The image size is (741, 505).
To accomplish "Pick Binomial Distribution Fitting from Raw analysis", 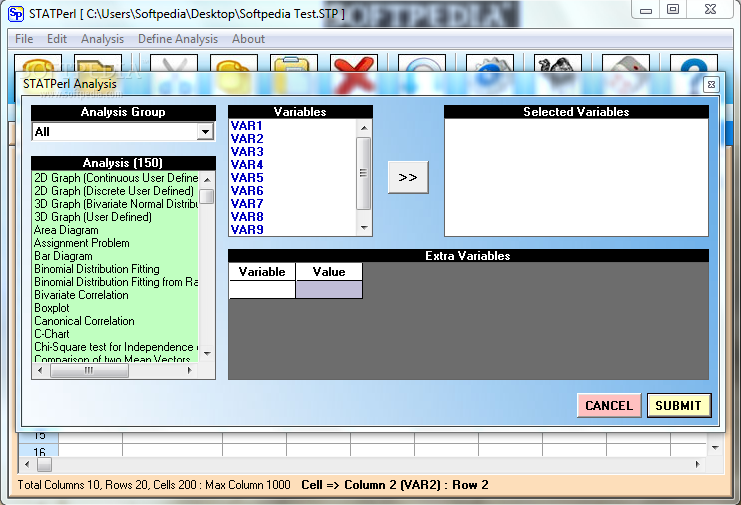I will coord(116,282).
